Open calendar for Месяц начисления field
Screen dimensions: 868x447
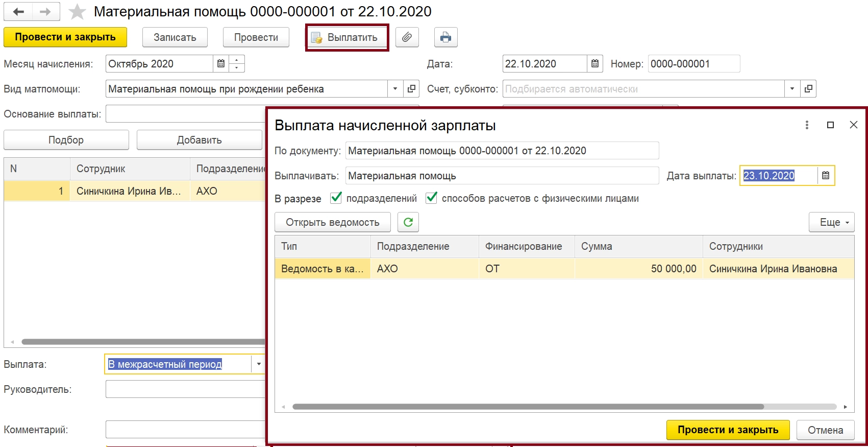221,64
